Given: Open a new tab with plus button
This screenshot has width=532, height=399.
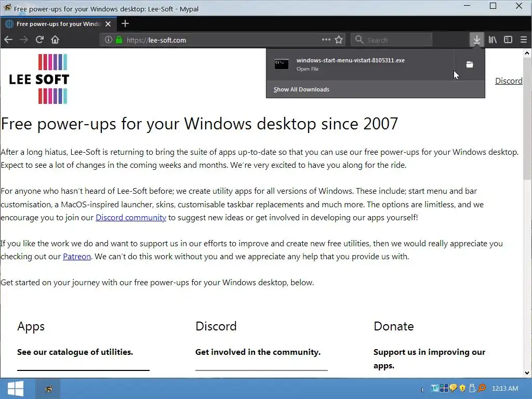Looking at the screenshot, I should pos(125,23).
